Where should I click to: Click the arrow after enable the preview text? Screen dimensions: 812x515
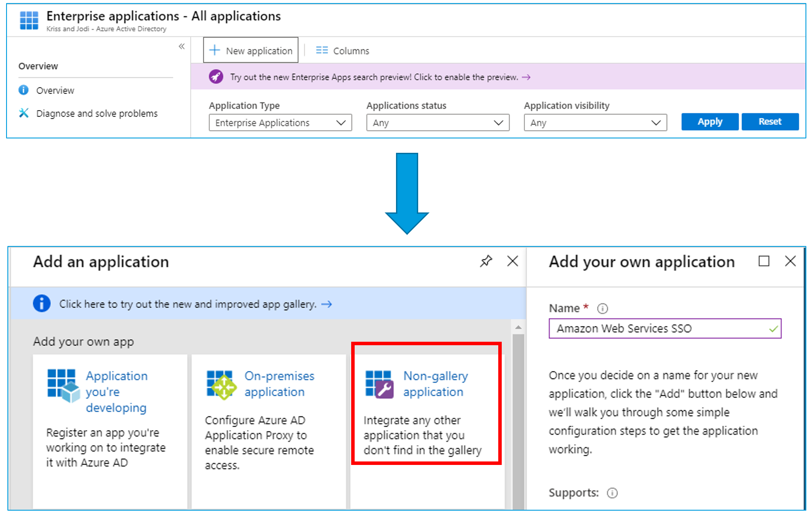[x=526, y=77]
